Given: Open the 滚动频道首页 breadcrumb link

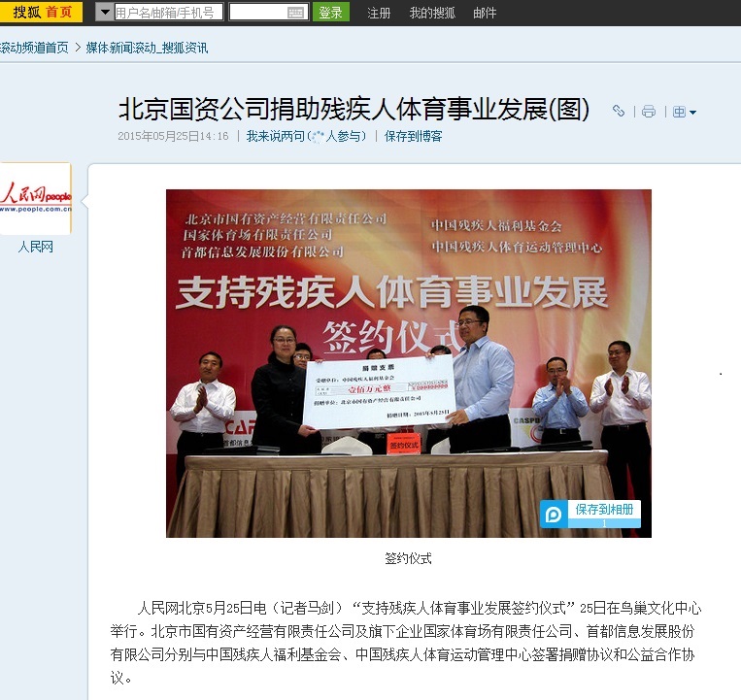Looking at the screenshot, I should [34, 48].
